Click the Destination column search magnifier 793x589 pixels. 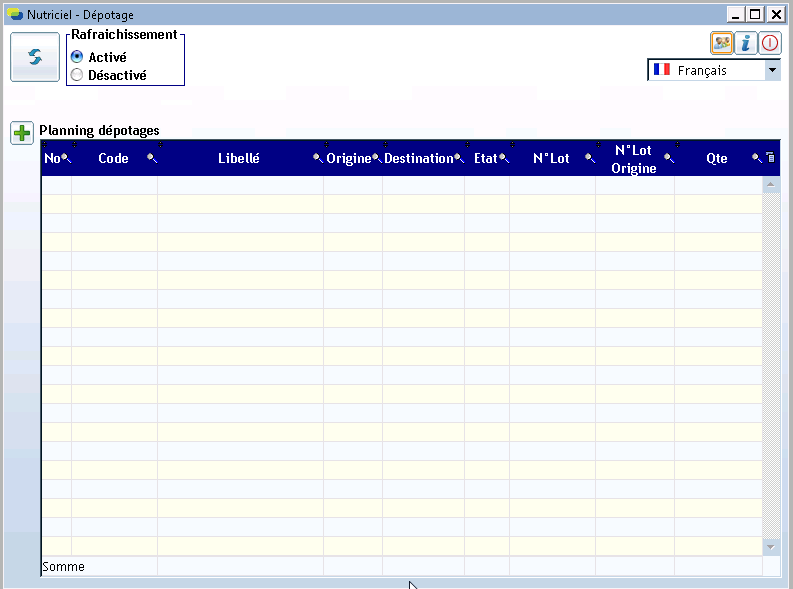tap(459, 159)
